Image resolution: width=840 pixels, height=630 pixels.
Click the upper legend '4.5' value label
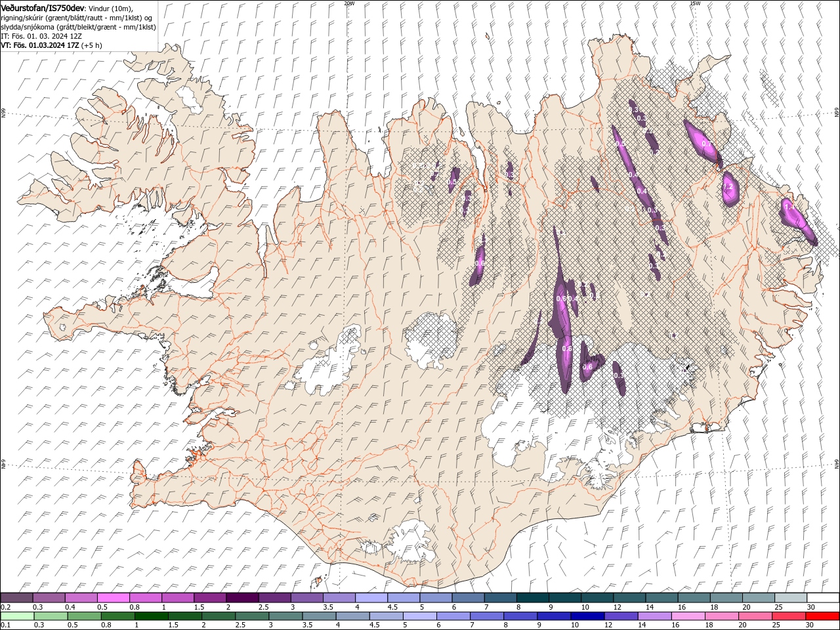point(392,607)
